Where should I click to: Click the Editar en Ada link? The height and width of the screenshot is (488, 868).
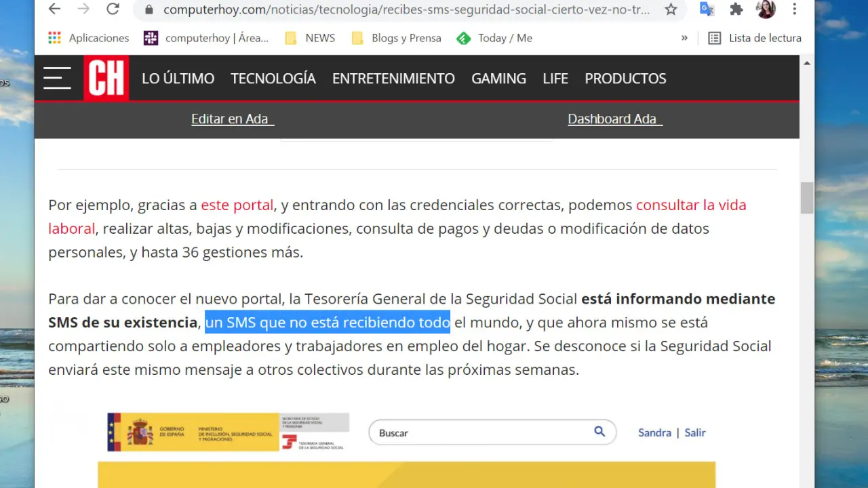pos(232,119)
